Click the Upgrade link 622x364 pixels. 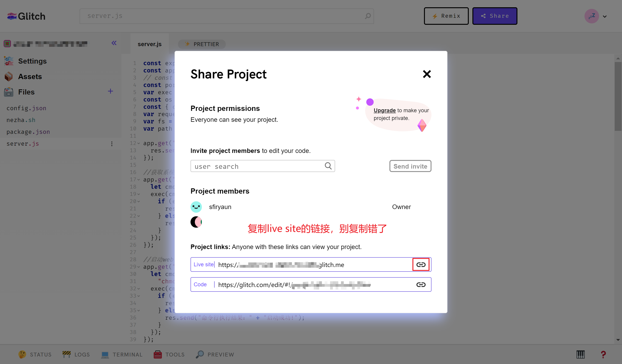[384, 110]
